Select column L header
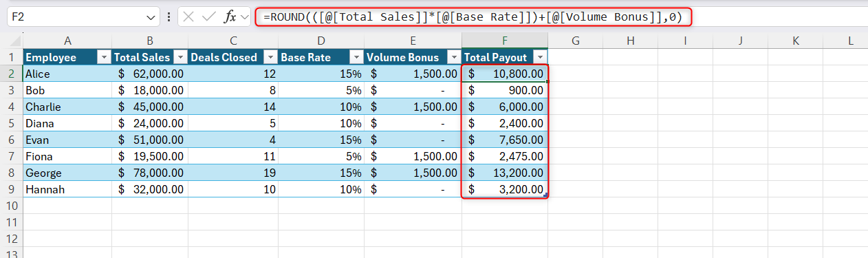The image size is (868, 258). tap(846, 41)
